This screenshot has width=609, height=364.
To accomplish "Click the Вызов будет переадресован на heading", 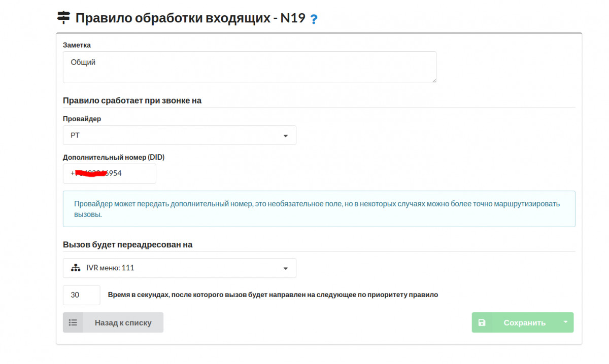I will point(127,244).
